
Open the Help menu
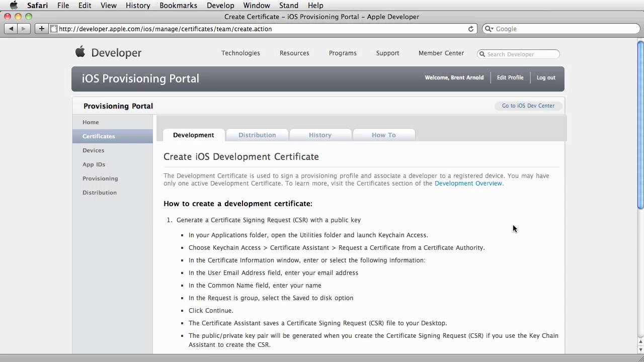315,6
